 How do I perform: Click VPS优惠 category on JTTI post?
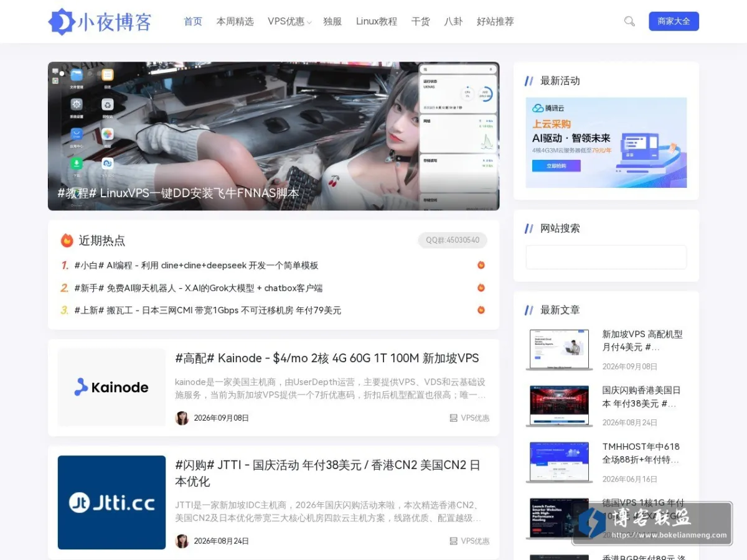(x=475, y=541)
